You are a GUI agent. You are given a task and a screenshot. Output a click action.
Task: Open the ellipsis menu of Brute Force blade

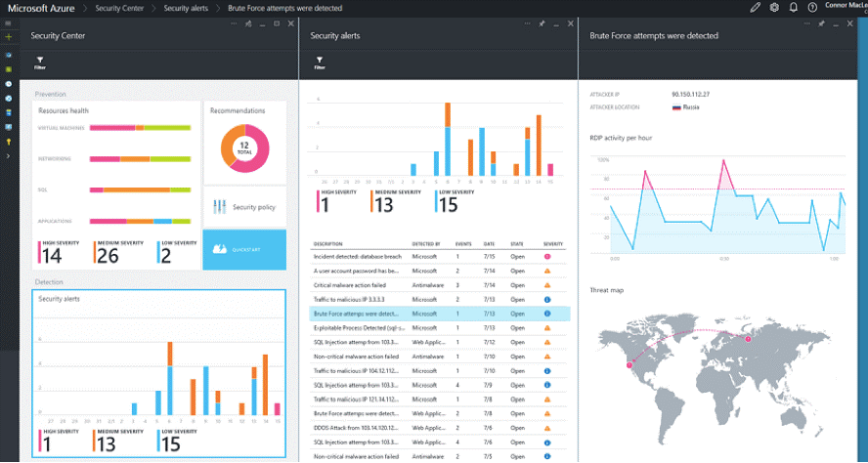pos(806,23)
